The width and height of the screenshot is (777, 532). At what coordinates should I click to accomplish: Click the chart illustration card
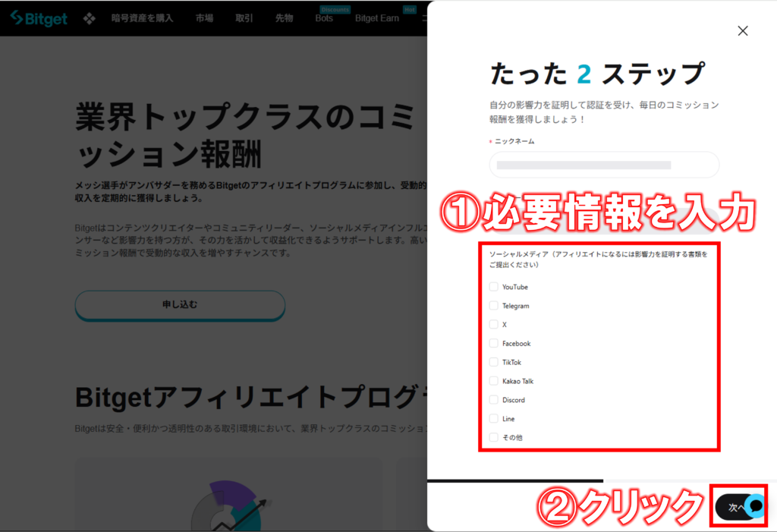(228, 494)
